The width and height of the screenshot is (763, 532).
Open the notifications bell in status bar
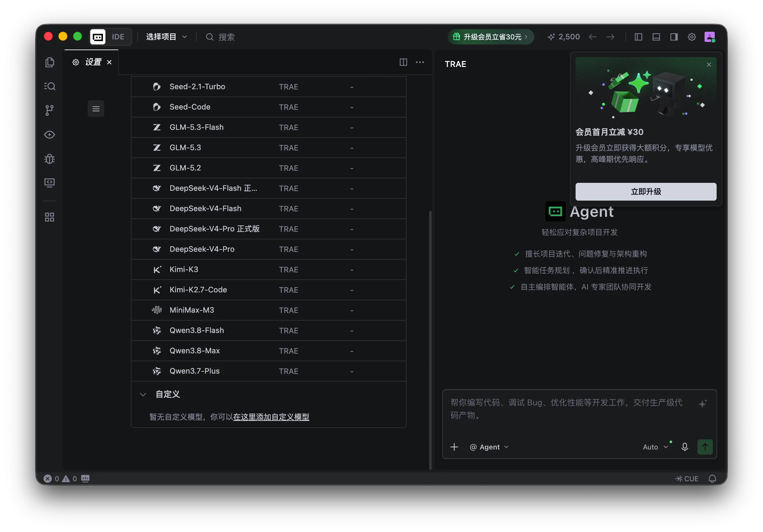[712, 479]
